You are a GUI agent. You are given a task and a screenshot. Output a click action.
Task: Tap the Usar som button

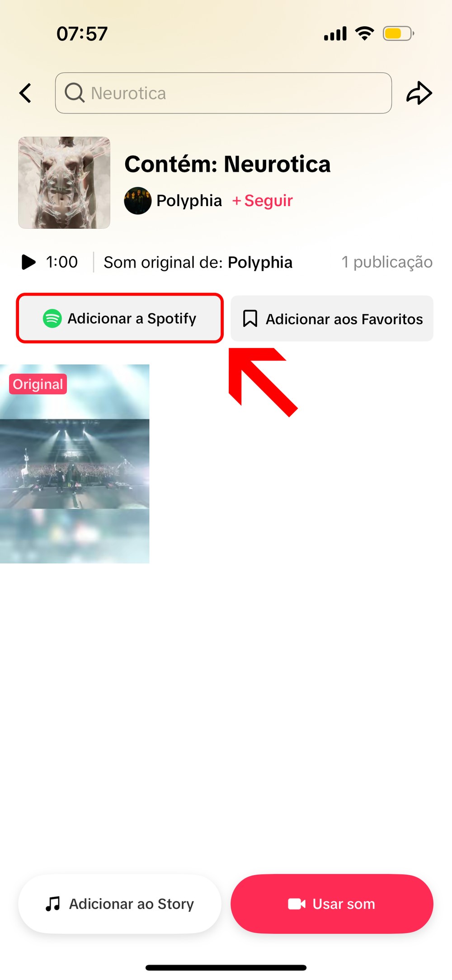[332, 904]
